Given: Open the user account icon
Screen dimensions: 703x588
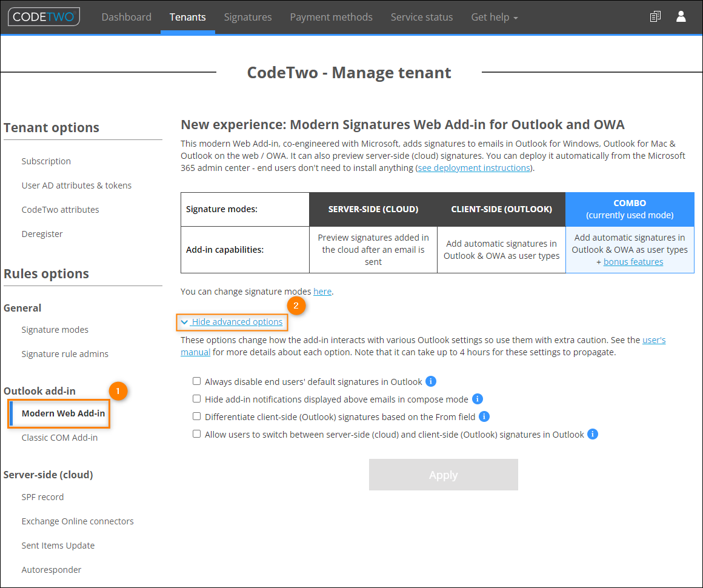Looking at the screenshot, I should [681, 16].
